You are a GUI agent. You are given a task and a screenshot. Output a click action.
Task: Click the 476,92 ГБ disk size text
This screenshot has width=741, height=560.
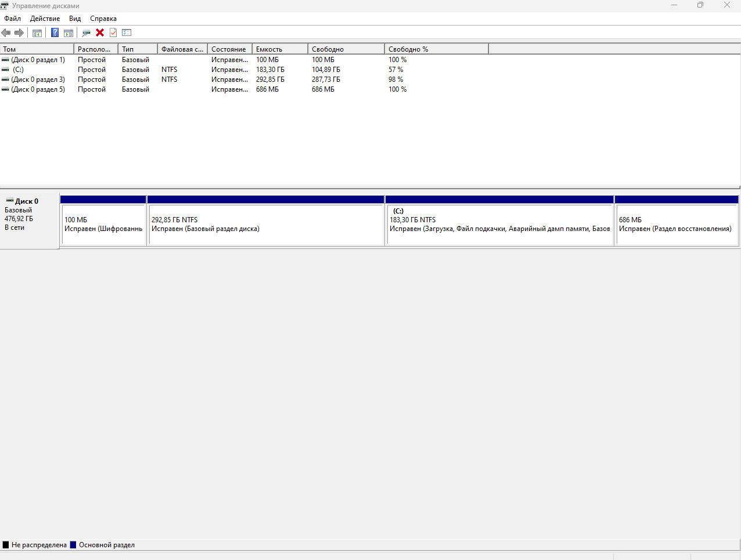tap(19, 219)
